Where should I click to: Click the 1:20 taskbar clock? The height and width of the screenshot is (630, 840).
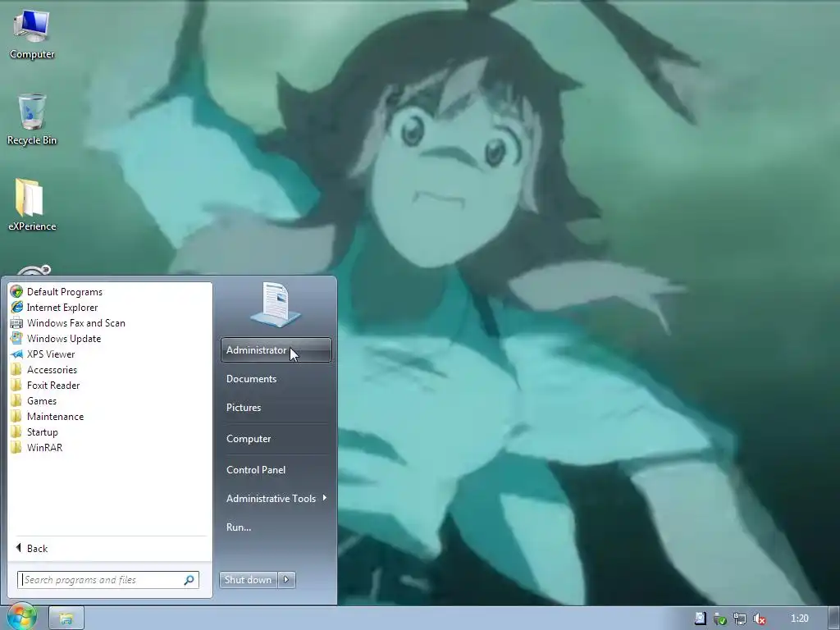[x=799, y=619]
